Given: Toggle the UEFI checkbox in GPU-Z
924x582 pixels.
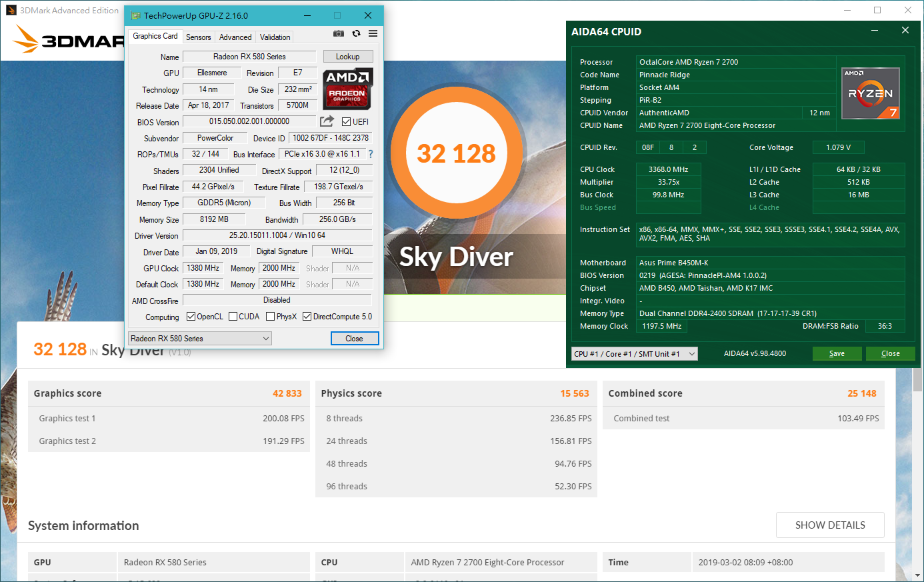Looking at the screenshot, I should pyautogui.click(x=346, y=121).
